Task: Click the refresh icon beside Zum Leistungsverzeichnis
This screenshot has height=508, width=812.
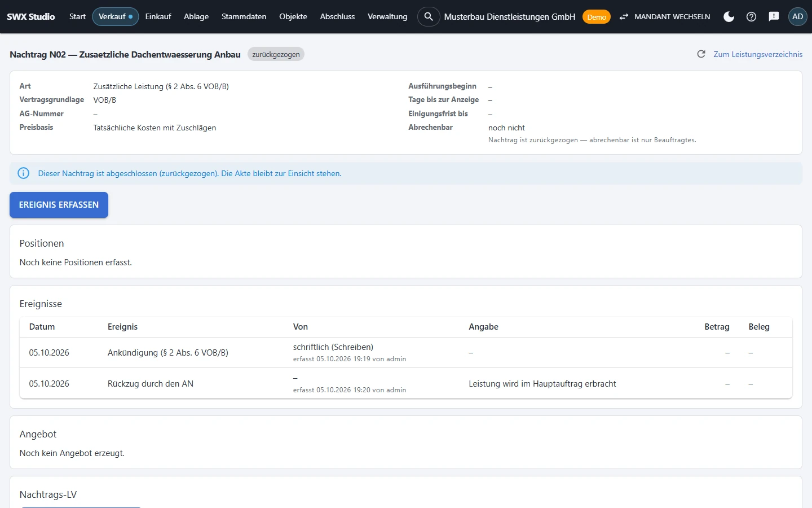Action: pyautogui.click(x=701, y=54)
